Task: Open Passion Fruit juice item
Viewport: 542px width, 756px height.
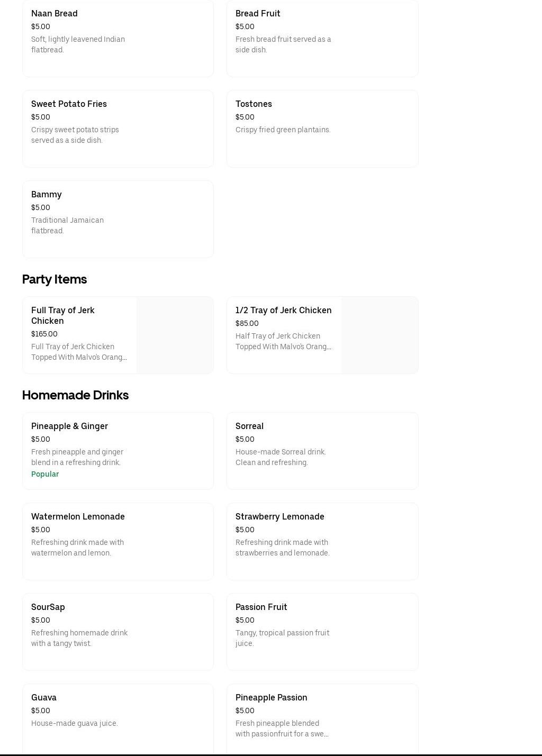Action: (x=322, y=631)
